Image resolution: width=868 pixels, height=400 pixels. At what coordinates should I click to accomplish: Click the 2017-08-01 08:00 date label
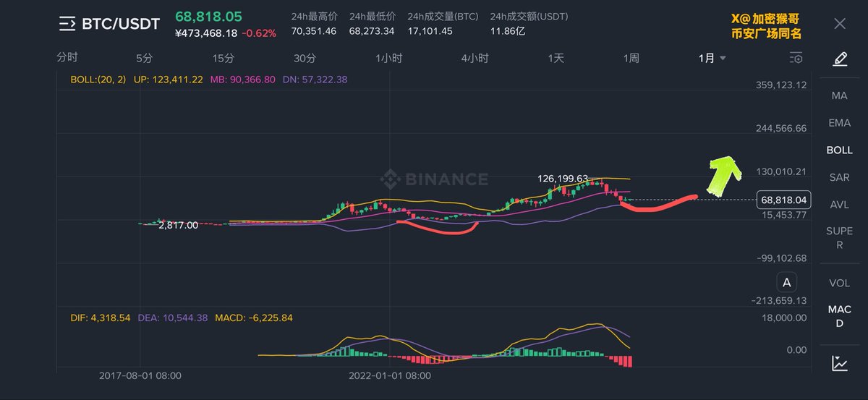coord(140,376)
